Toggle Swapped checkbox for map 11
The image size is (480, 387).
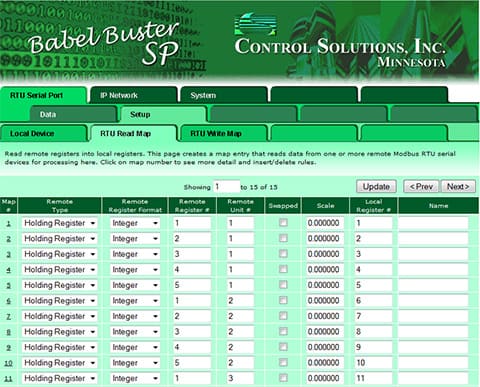(283, 378)
